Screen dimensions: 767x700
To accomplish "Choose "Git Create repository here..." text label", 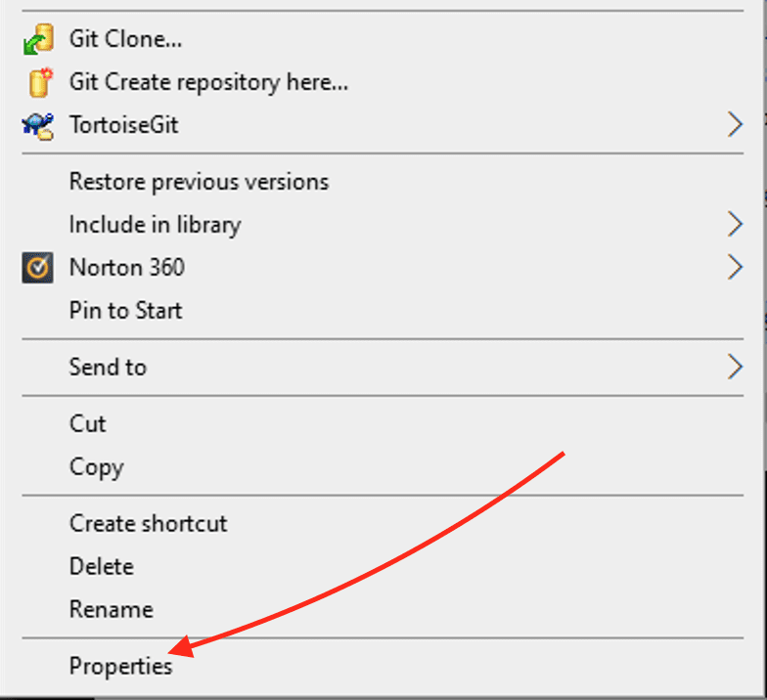I will point(208,82).
